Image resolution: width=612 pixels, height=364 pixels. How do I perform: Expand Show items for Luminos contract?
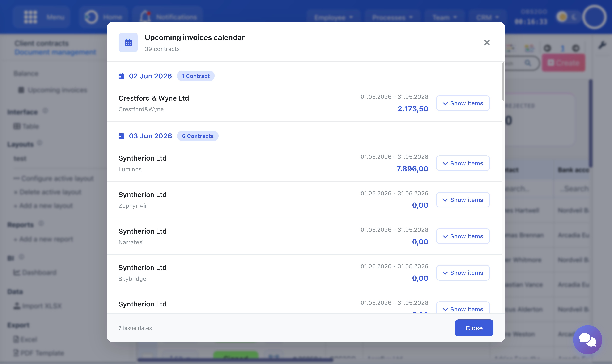pos(463,163)
